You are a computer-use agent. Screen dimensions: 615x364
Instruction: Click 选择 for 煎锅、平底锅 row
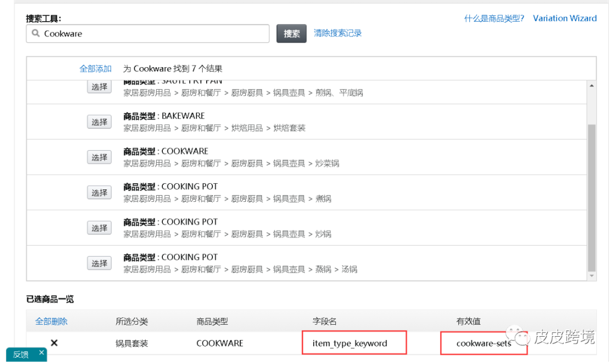(x=99, y=87)
